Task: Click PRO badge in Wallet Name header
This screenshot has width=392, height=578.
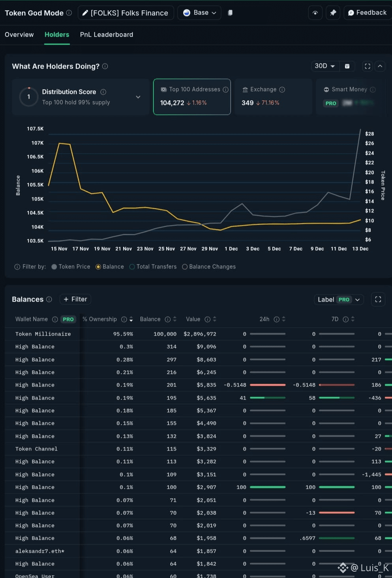Action: (x=68, y=319)
